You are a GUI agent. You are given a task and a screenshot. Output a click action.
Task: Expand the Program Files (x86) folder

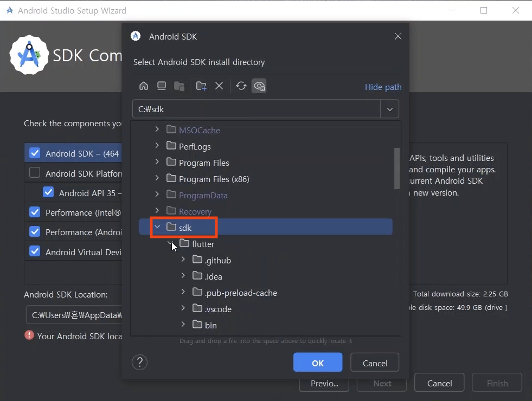(157, 178)
